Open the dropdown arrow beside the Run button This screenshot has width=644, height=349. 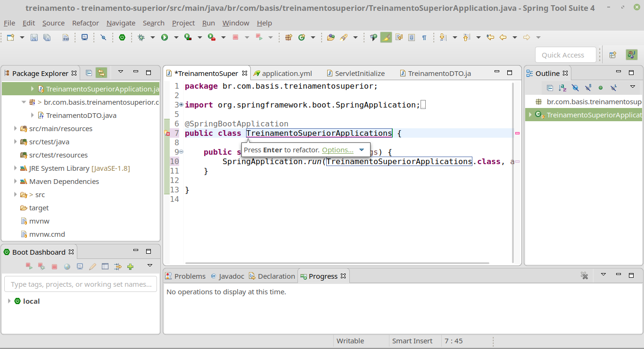point(176,37)
